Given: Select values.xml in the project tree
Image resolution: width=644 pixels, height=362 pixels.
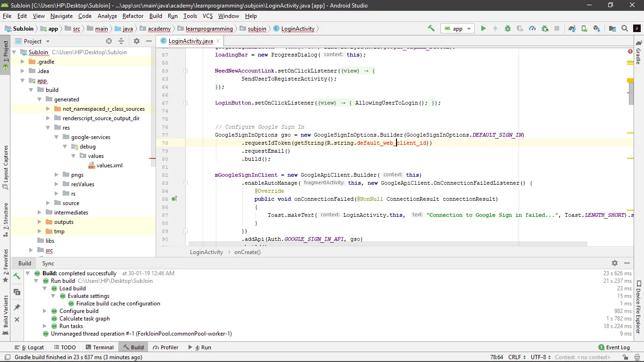Looking at the screenshot, I should [x=109, y=165].
